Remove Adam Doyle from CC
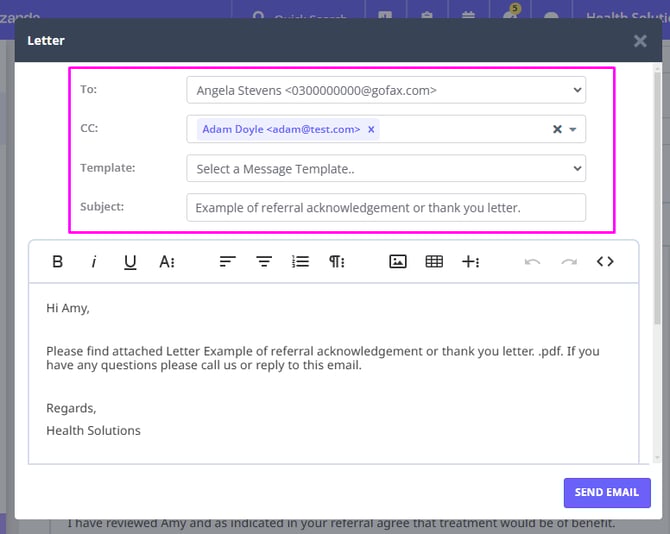The height and width of the screenshot is (534, 670). (371, 129)
